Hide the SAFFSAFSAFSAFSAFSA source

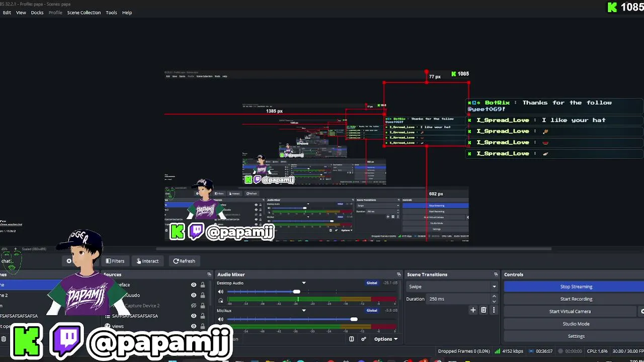click(194, 316)
